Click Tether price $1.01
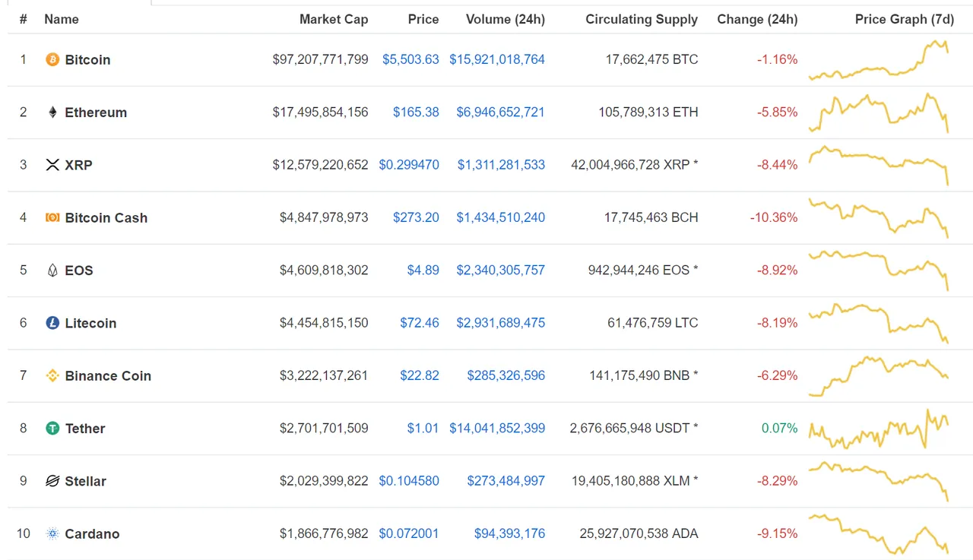This screenshot has height=560, width=973. [x=423, y=428]
